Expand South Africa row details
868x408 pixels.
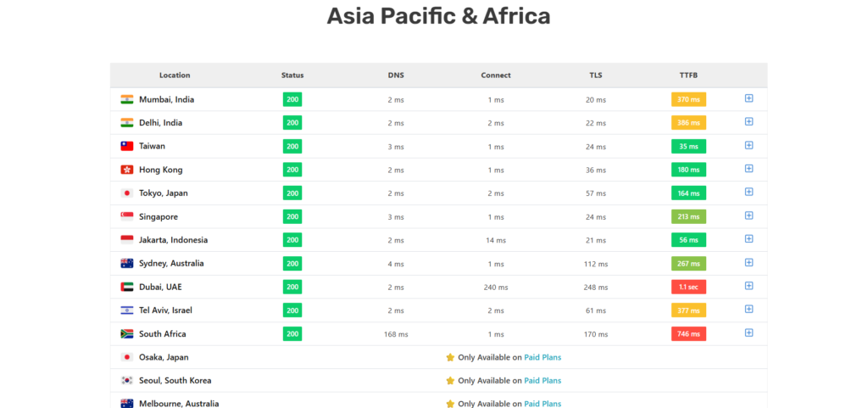tap(748, 333)
